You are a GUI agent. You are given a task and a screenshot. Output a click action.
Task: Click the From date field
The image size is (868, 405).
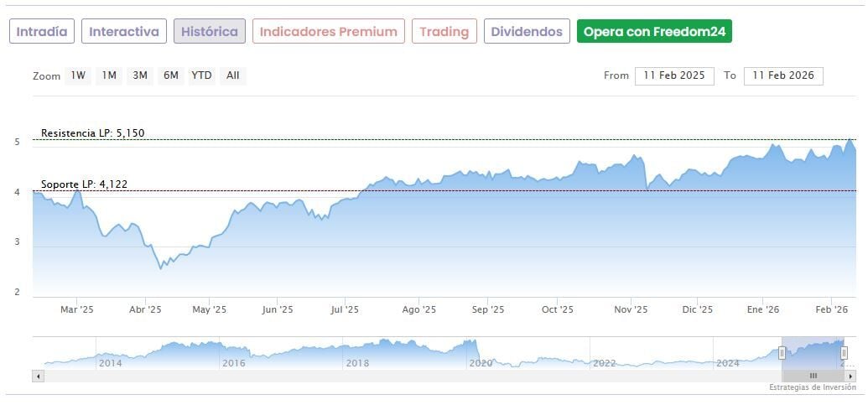tap(674, 75)
